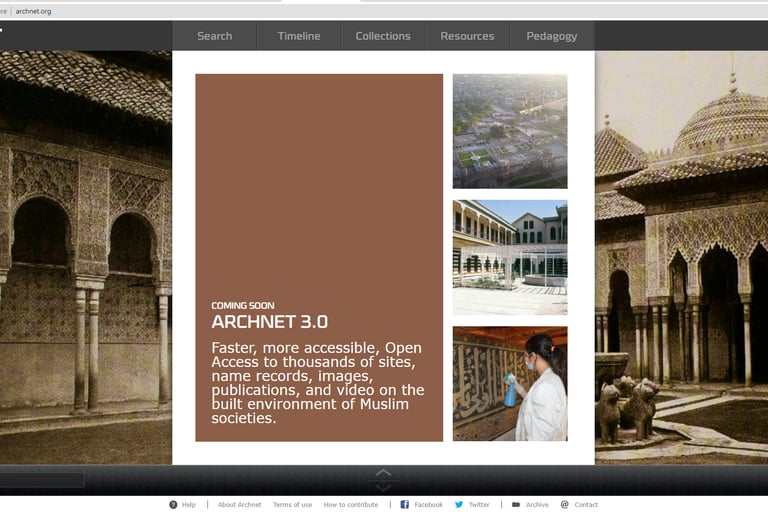Open the Help link
Image resolution: width=768 pixels, height=512 pixels.
click(189, 505)
